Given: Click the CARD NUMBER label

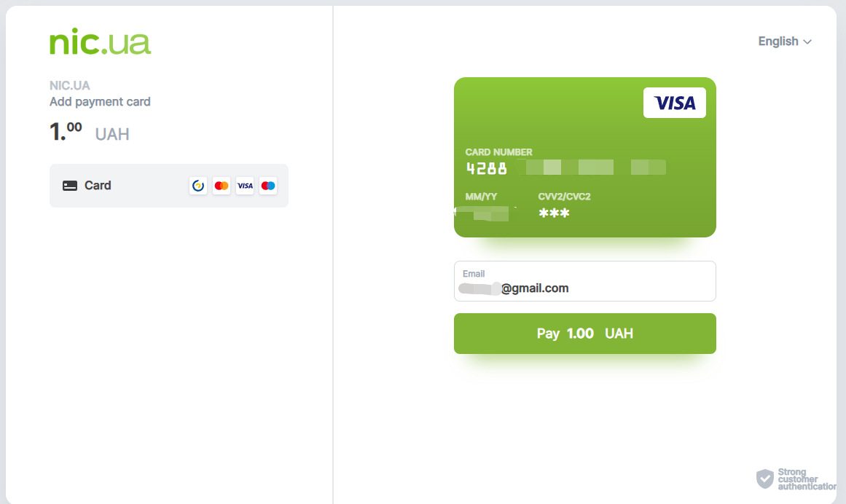Looking at the screenshot, I should coord(498,152).
